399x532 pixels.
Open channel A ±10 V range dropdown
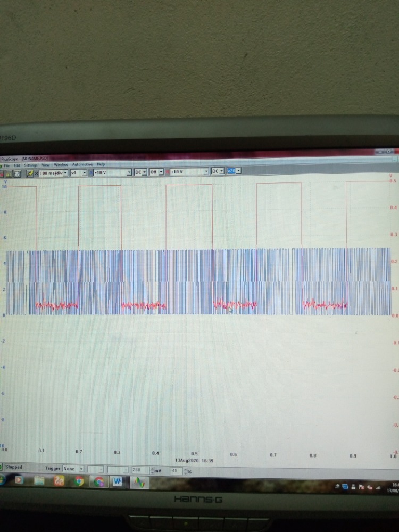tap(112, 172)
